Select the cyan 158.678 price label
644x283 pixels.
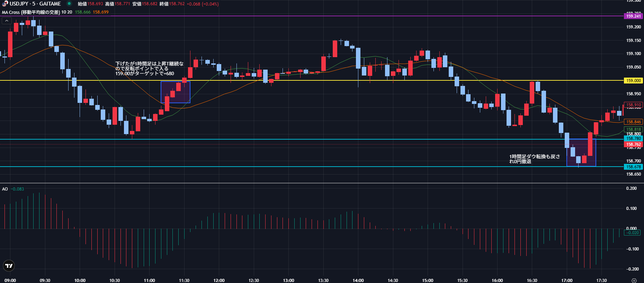633,167
